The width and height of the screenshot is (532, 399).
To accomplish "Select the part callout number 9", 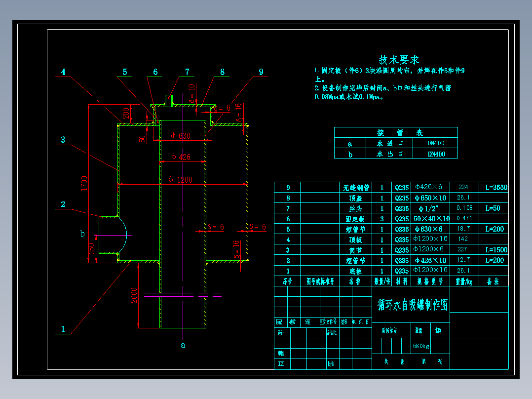I will [x=261, y=72].
